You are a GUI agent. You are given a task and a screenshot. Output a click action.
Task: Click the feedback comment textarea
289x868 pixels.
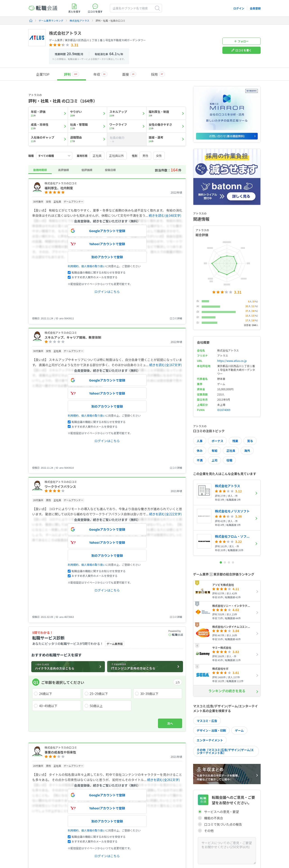227,850
